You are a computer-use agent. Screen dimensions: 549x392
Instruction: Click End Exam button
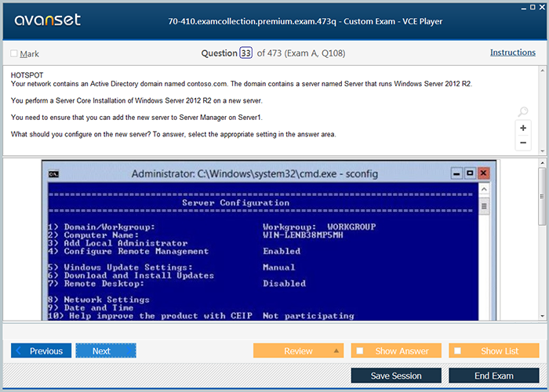[x=493, y=376]
